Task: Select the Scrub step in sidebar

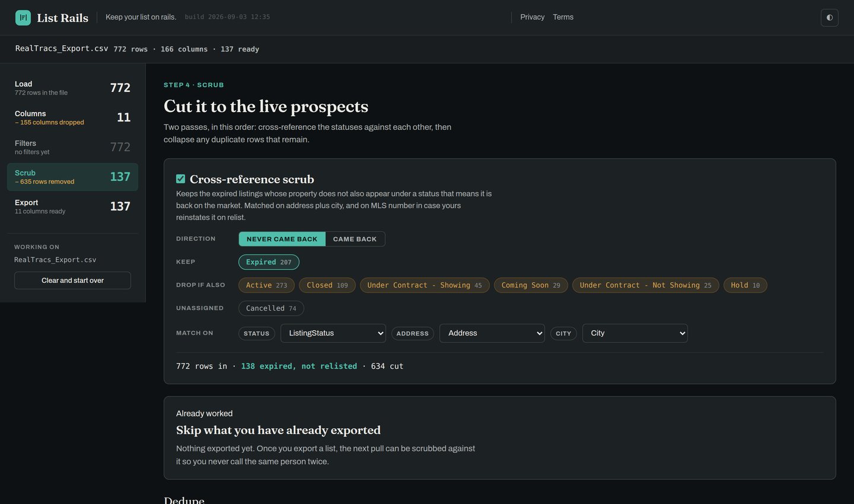Action: coord(72,177)
